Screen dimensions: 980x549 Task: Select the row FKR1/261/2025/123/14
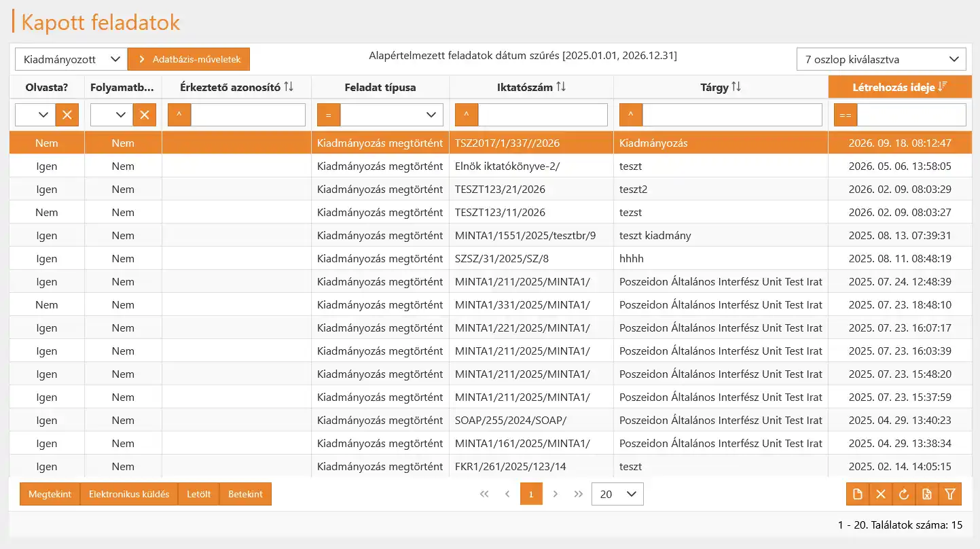490,466
